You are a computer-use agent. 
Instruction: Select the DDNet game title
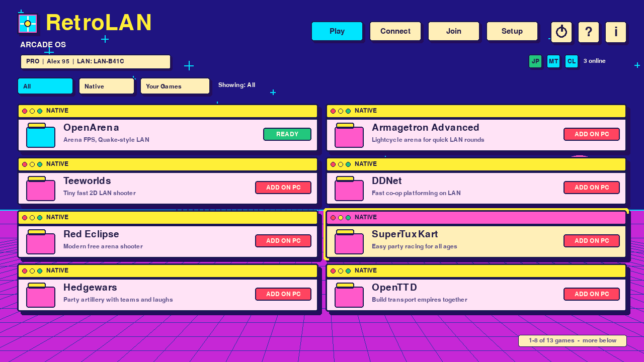pyautogui.click(x=387, y=181)
